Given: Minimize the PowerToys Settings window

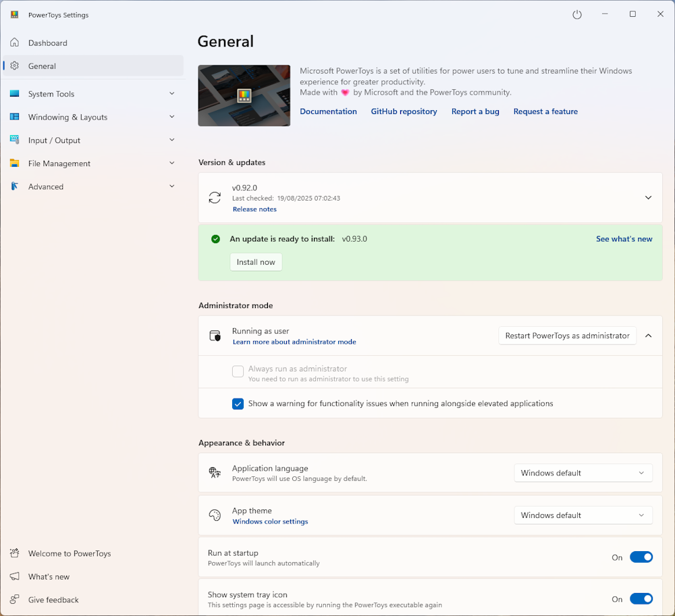Looking at the screenshot, I should pyautogui.click(x=605, y=14).
